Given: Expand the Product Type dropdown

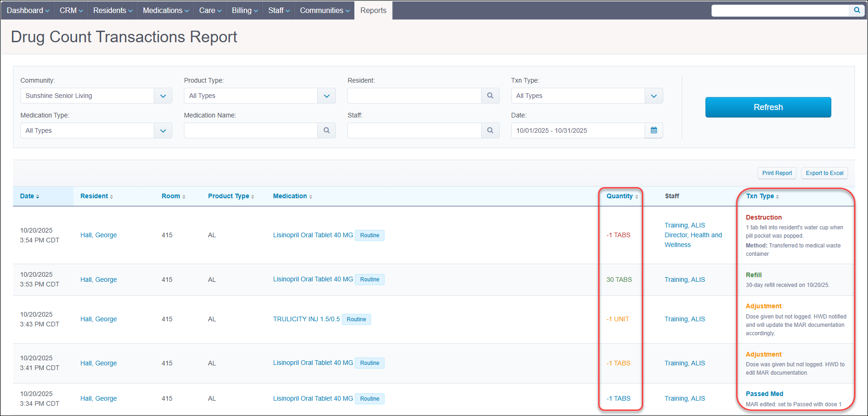Looking at the screenshot, I should (x=326, y=96).
